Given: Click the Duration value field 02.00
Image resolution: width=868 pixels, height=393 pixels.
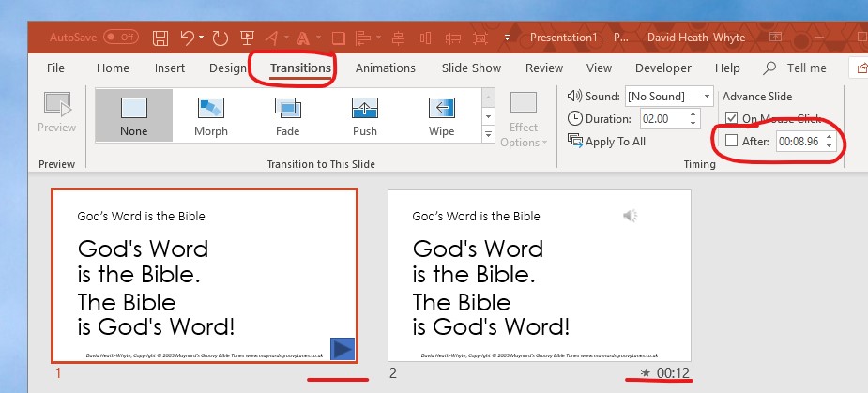Looking at the screenshot, I should 663,118.
